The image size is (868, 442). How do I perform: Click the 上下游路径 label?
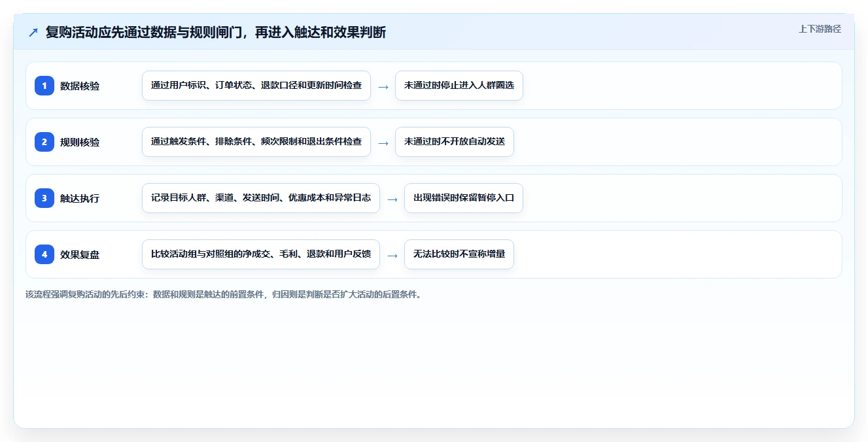[x=820, y=29]
